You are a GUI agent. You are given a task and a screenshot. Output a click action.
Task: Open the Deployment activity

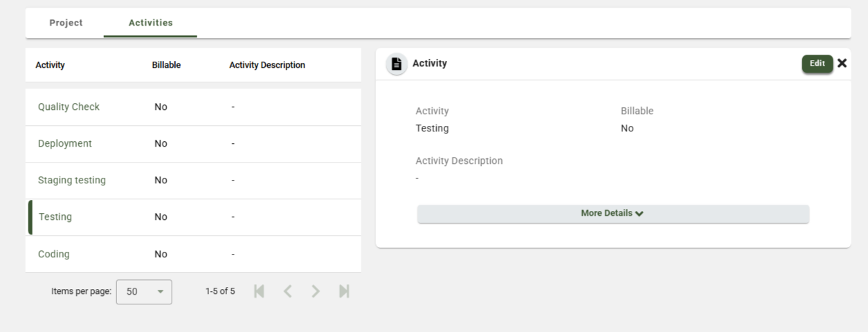coord(64,144)
